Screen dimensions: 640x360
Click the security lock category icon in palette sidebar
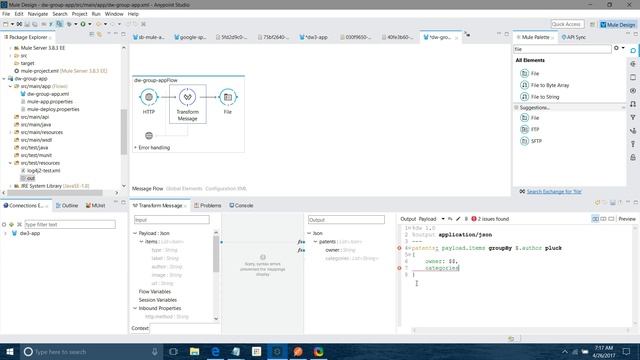tap(633, 158)
